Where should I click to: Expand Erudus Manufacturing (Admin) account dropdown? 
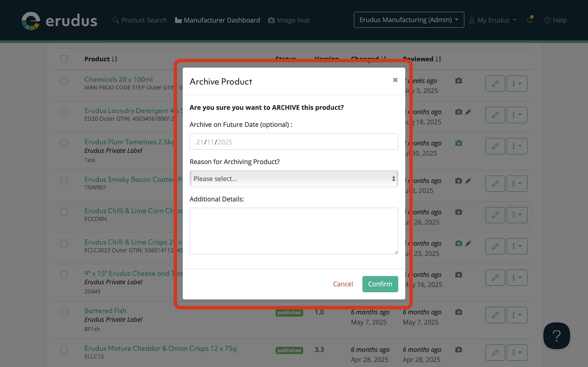(x=409, y=20)
